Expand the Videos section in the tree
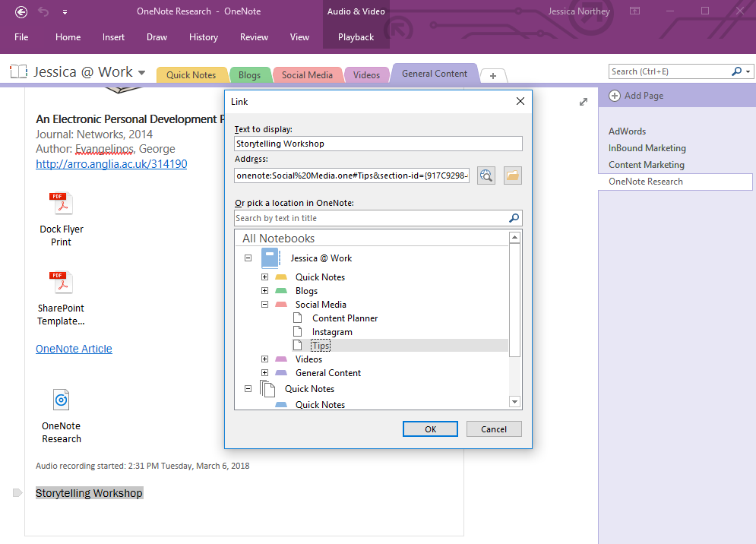Screen dimensions: 756x544 point(264,359)
